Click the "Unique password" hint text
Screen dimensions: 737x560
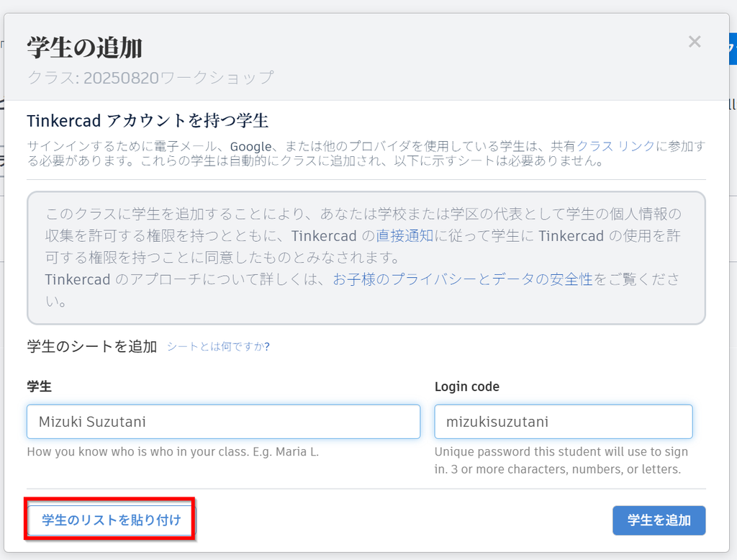[x=561, y=461]
